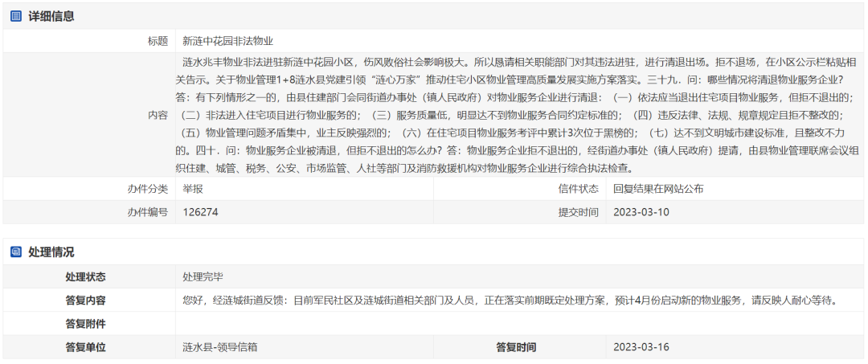868x364 pixels.
Task: Click the reply date 2023-03-16
Action: coord(641,347)
